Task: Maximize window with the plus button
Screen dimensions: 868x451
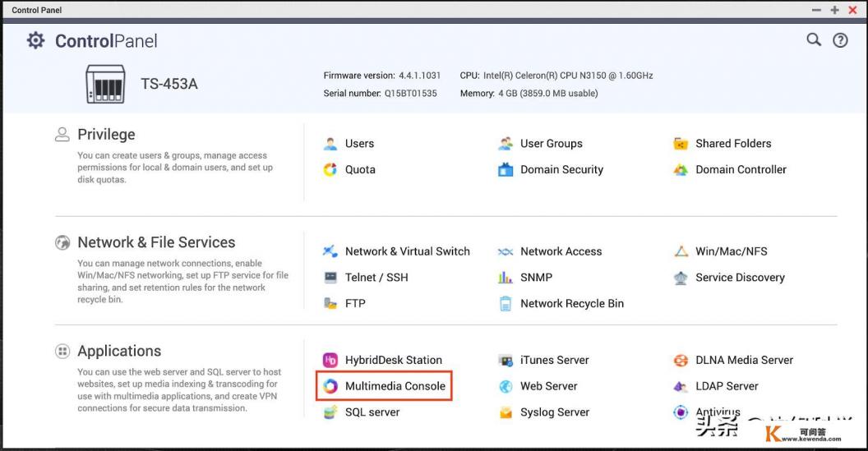Action: pos(834,10)
